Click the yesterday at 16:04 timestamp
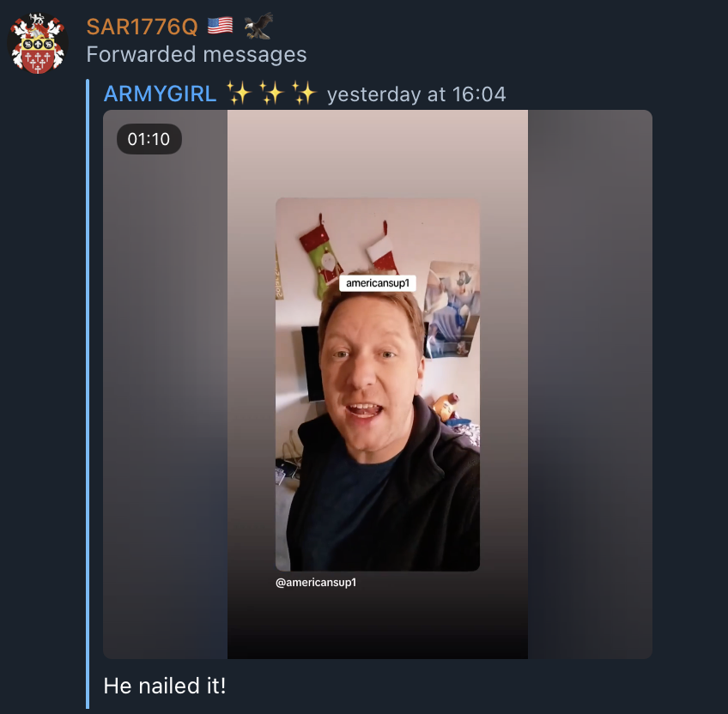This screenshot has height=714, width=728. pyautogui.click(x=416, y=94)
